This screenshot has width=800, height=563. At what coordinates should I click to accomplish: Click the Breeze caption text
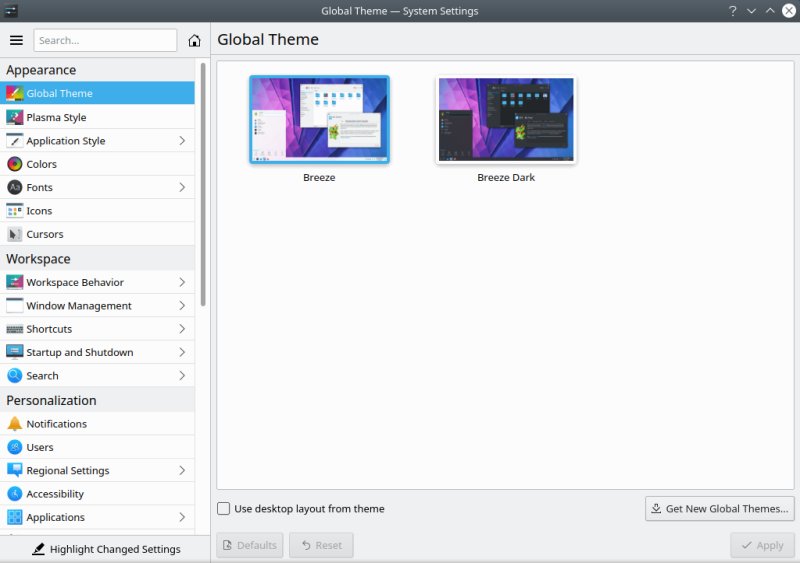(319, 177)
